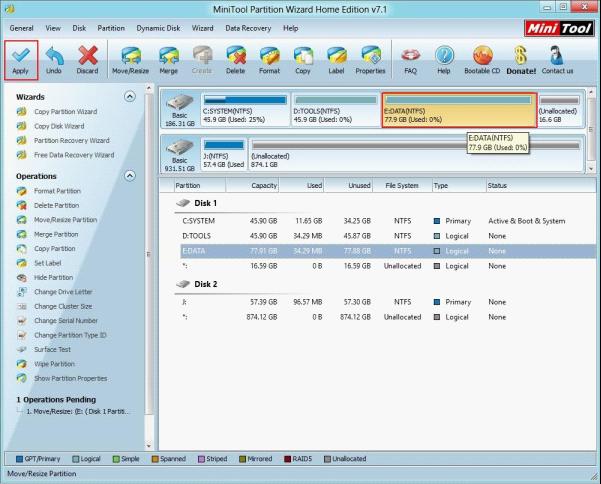Select Copy Partition in Operations panel

pyautogui.click(x=55, y=249)
